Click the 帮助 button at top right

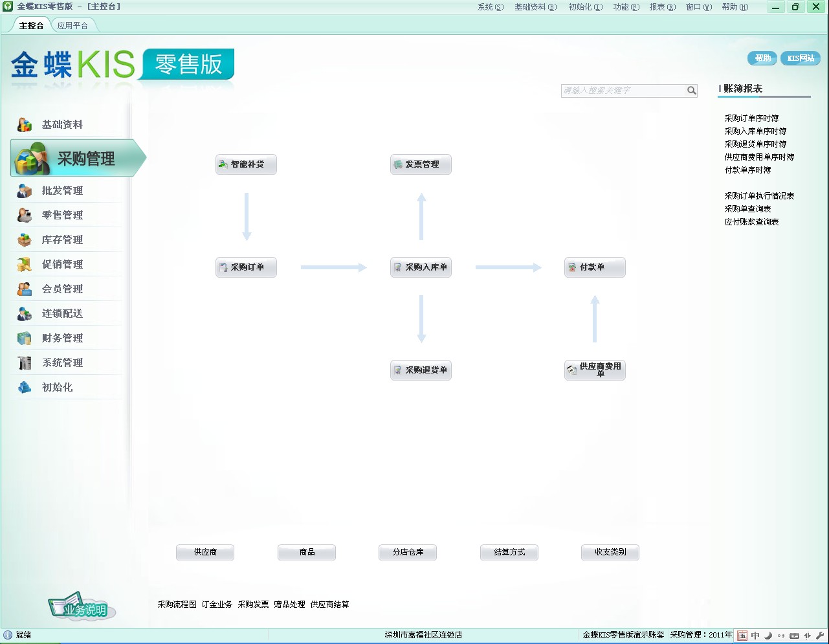click(x=762, y=58)
